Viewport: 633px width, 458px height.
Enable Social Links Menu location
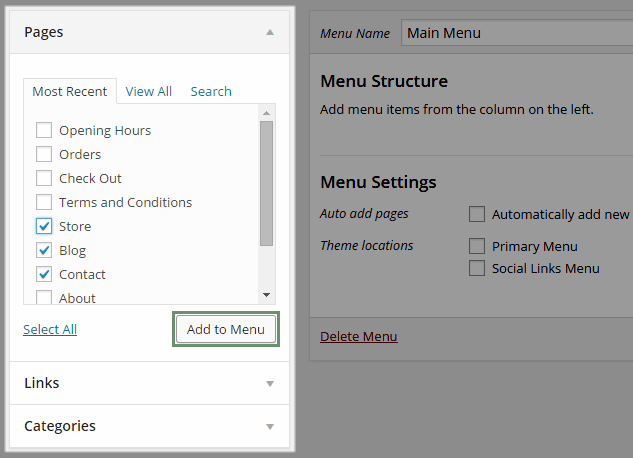click(x=477, y=268)
